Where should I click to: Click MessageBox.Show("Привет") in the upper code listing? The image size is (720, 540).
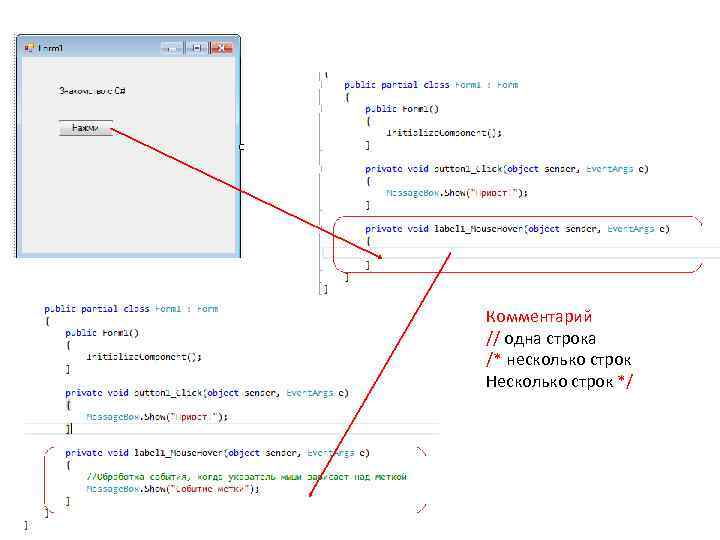click(x=457, y=193)
